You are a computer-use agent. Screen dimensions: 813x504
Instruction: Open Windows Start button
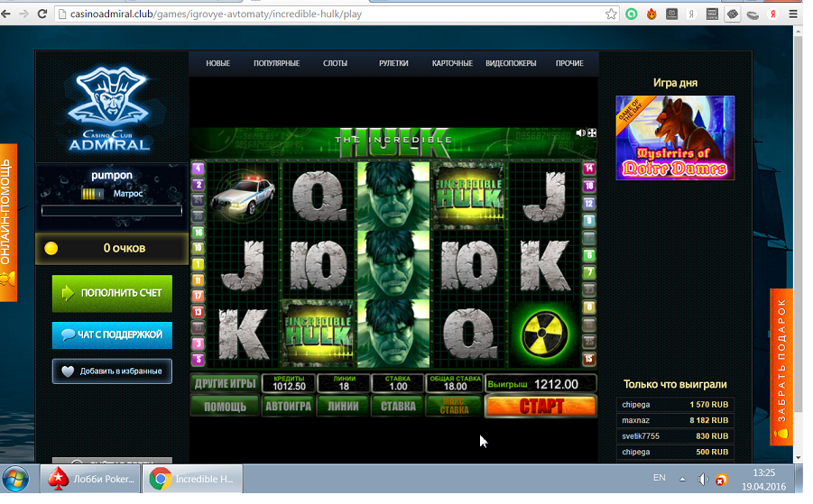coord(15,479)
